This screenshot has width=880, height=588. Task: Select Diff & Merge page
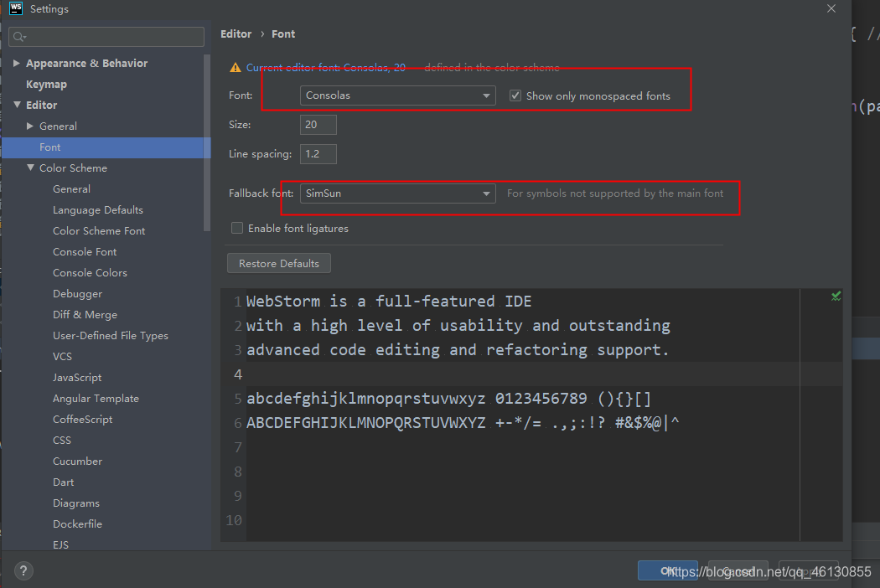[x=85, y=315]
